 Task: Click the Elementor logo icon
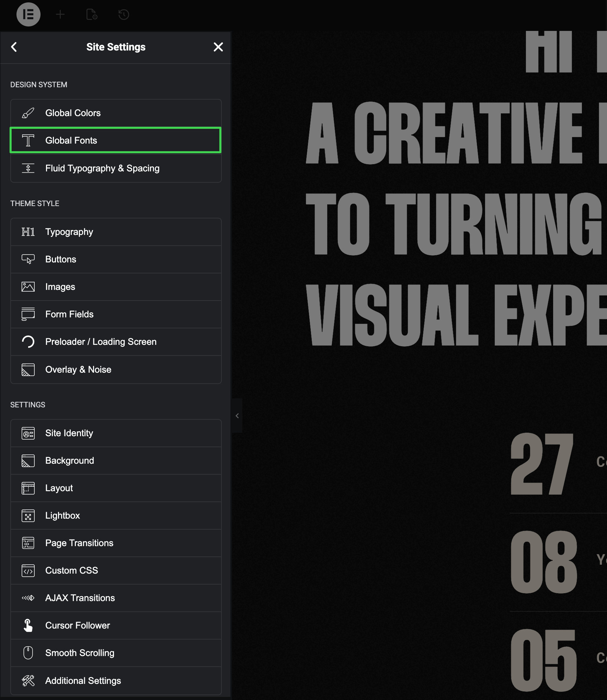[28, 14]
